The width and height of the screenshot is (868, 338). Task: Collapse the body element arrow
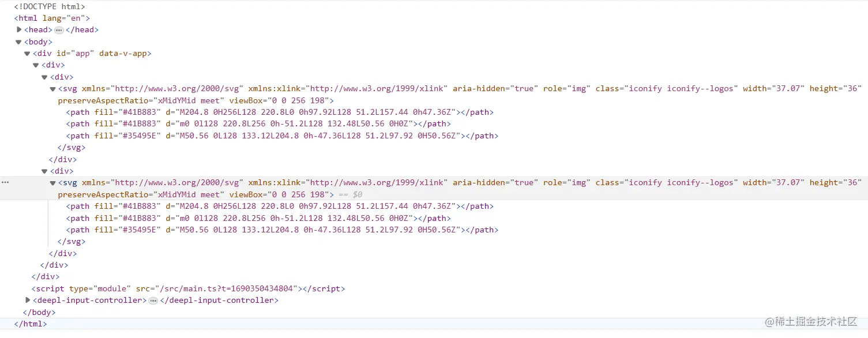coord(18,42)
